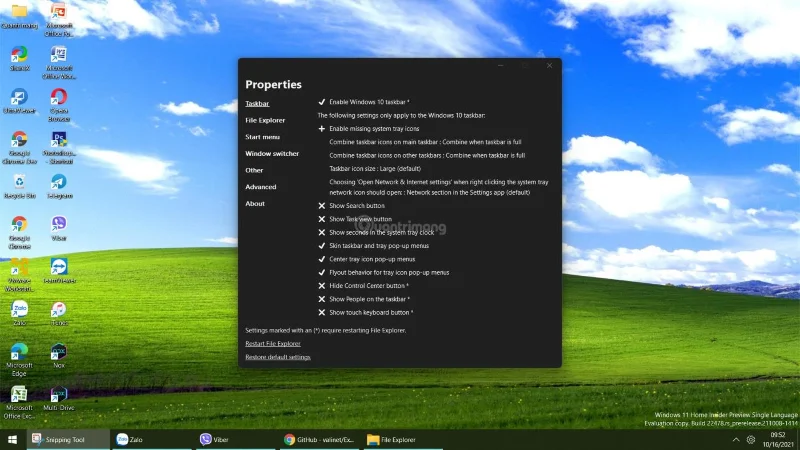Open the Windows Start button on the taskbar

(x=13, y=439)
